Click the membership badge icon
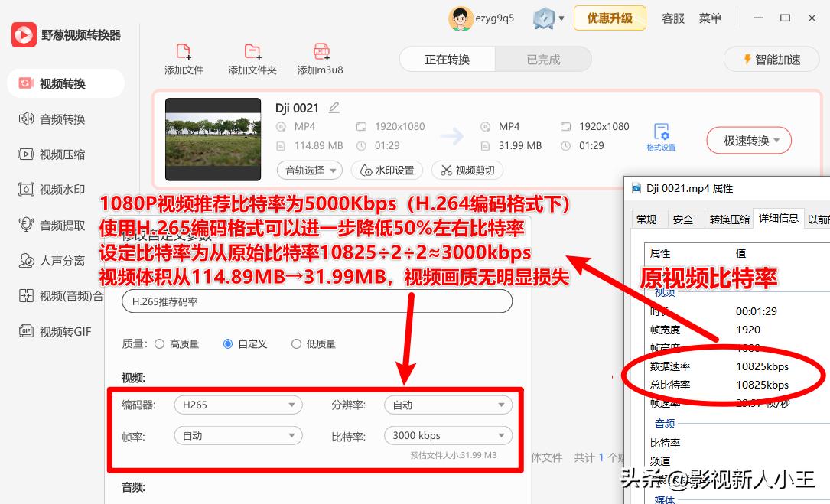The width and height of the screenshot is (830, 504). [x=544, y=18]
